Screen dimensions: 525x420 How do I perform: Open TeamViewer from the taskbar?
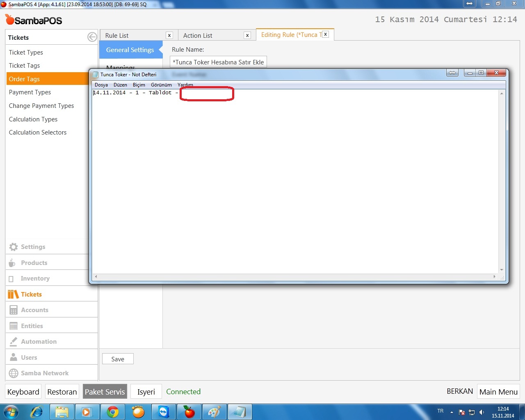tap(164, 412)
